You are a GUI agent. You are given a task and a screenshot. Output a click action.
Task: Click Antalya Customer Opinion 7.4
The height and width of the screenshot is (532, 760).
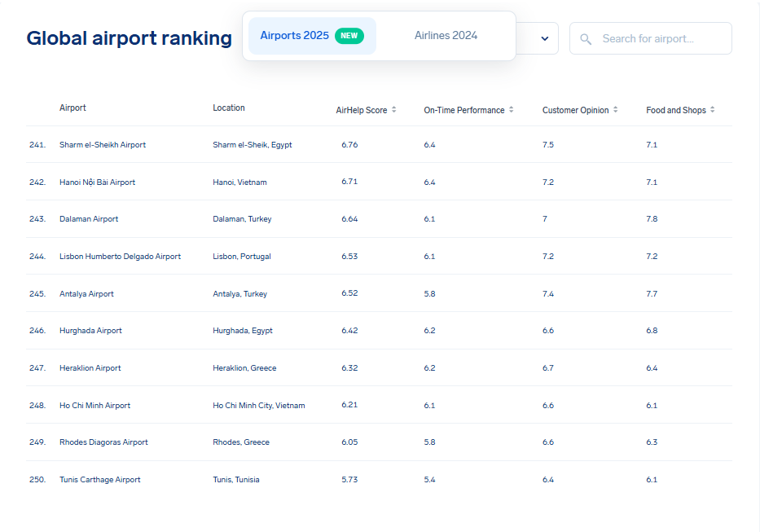click(x=547, y=293)
